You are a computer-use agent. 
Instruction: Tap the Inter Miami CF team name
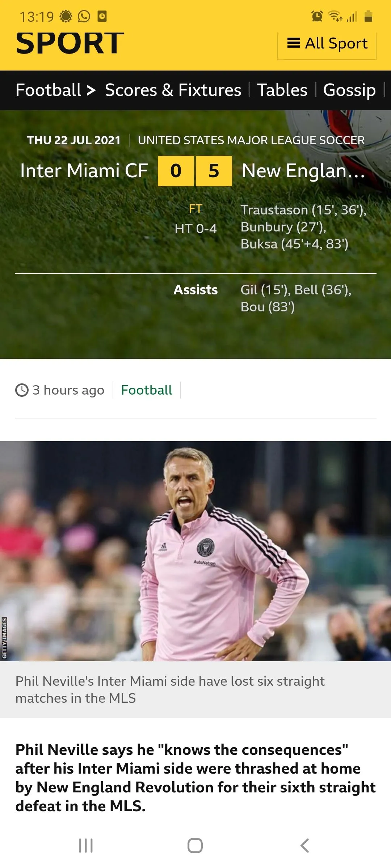(x=84, y=171)
